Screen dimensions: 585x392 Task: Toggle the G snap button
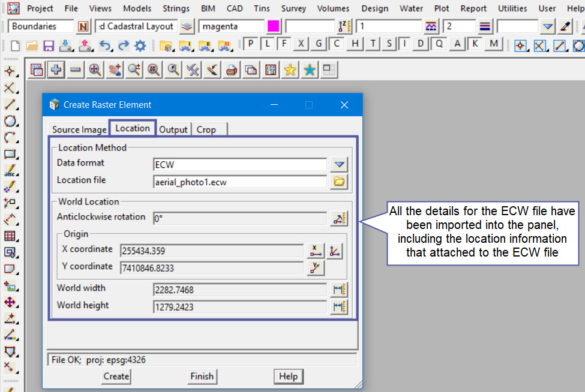click(319, 44)
